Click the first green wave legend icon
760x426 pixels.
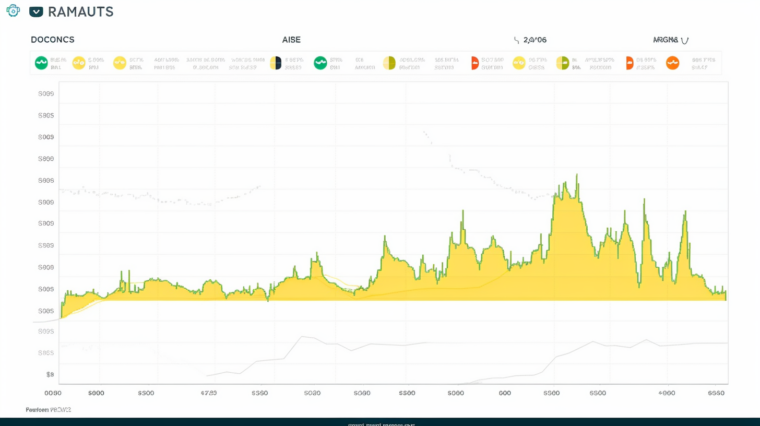point(43,63)
